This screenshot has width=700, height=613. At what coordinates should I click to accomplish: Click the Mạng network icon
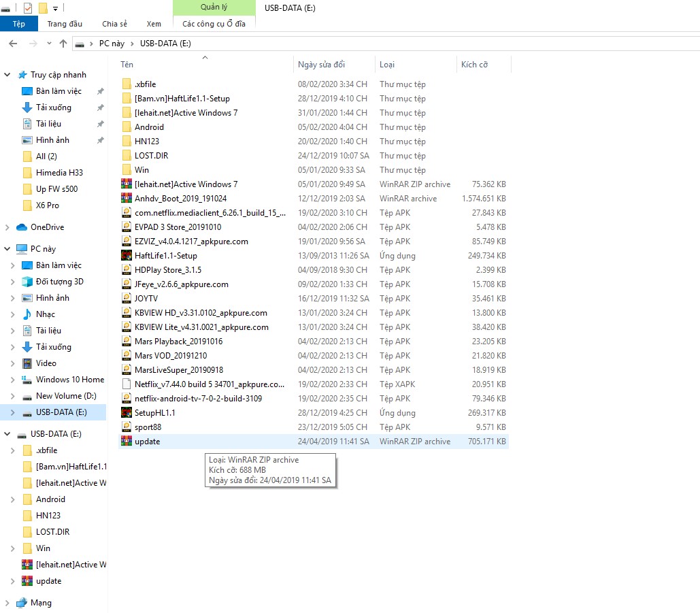(22, 603)
